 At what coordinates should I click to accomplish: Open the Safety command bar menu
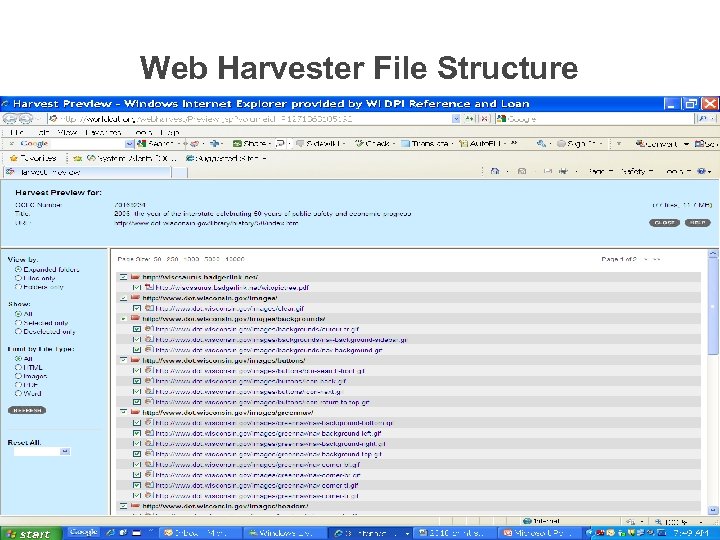[x=635, y=171]
